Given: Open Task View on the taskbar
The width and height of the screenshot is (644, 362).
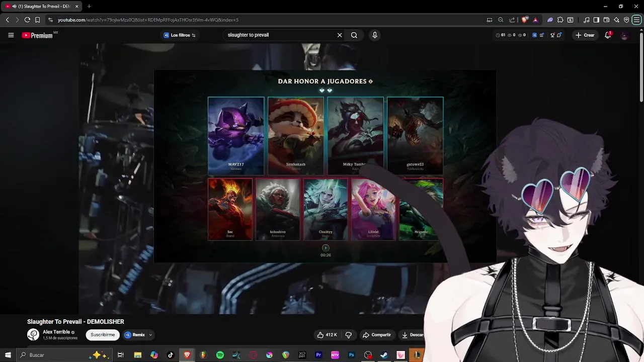Looking at the screenshot, I should pos(121,355).
